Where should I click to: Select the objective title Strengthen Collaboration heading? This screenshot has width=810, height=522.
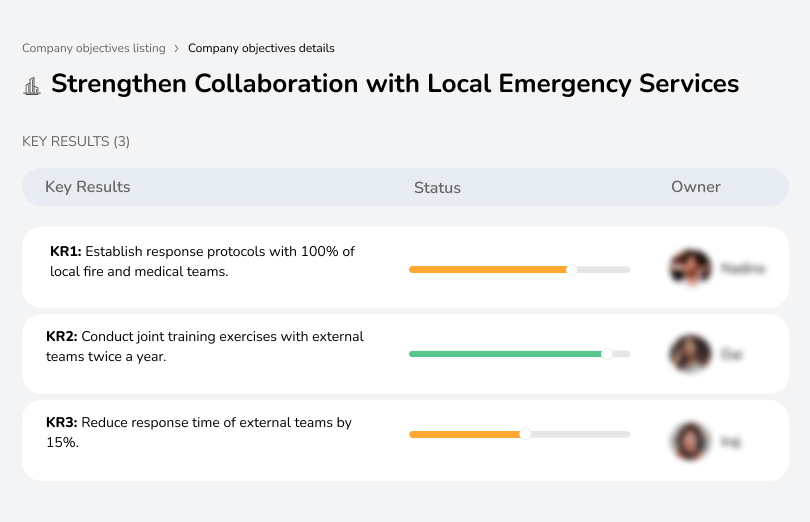[395, 84]
